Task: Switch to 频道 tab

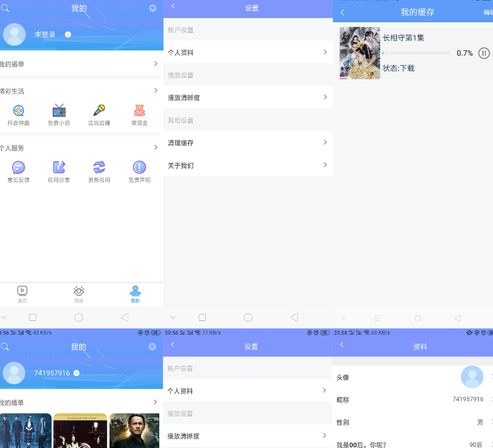Action: (79, 294)
